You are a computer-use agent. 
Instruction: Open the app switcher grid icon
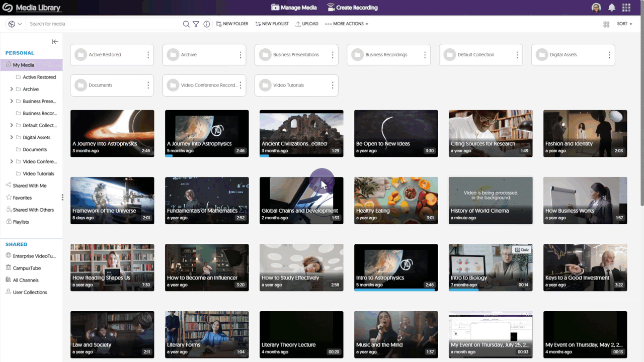(x=626, y=8)
